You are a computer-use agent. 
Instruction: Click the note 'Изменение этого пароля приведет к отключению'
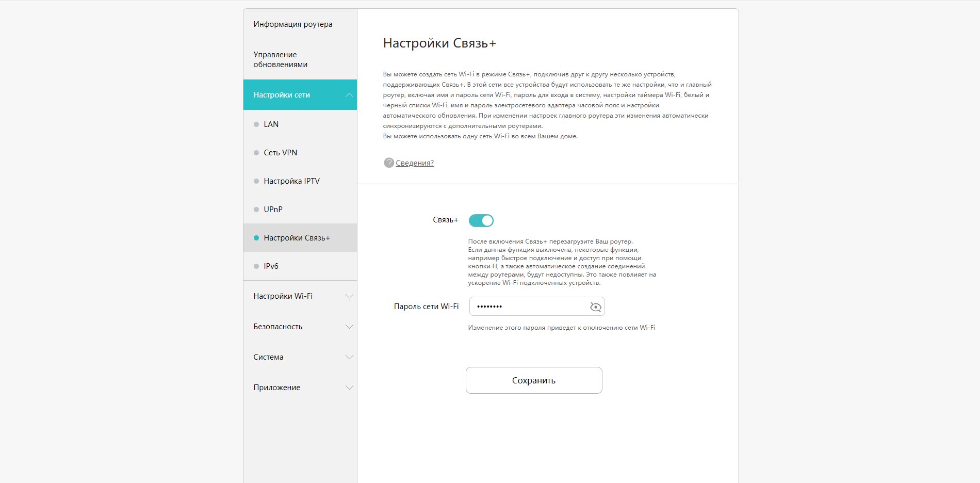click(x=562, y=328)
